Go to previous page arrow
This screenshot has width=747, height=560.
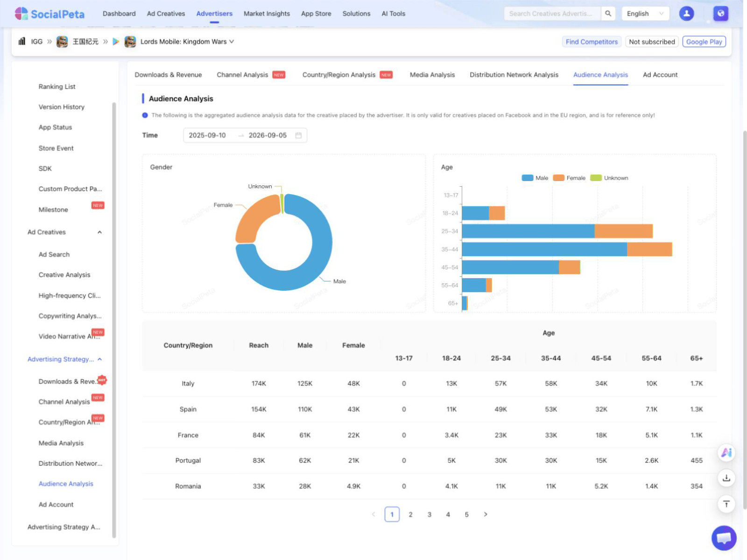pyautogui.click(x=373, y=514)
